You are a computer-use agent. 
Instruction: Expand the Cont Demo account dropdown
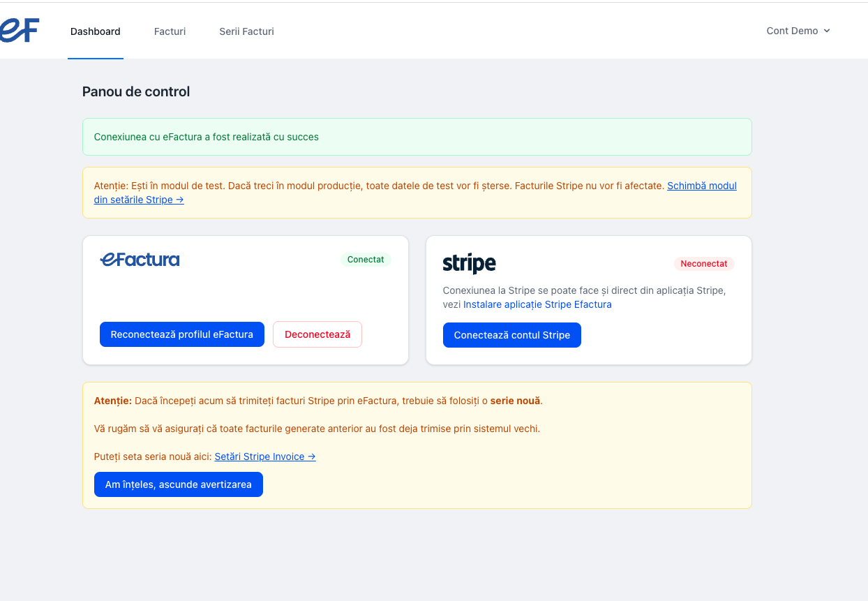pyautogui.click(x=798, y=31)
